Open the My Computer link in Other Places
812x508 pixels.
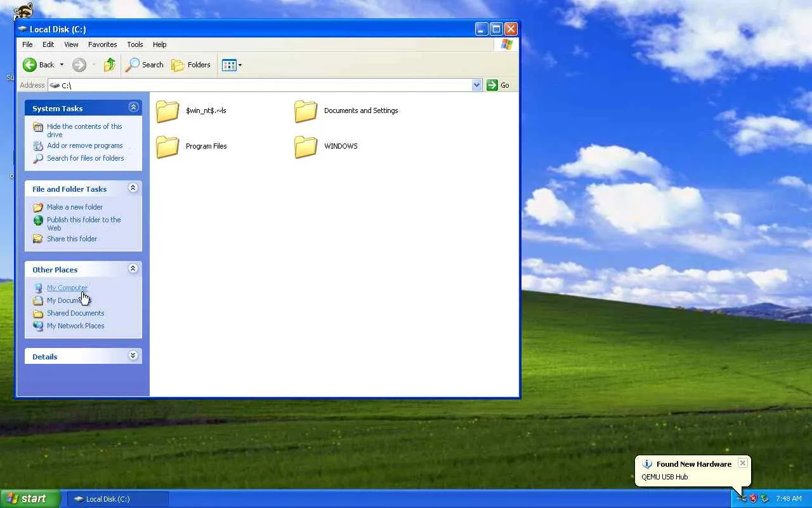pyautogui.click(x=67, y=288)
